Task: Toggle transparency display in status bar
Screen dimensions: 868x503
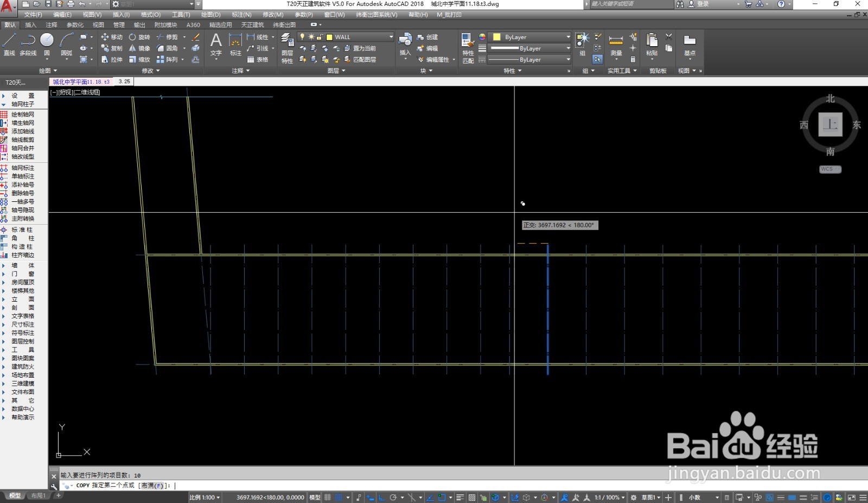Action: point(472,497)
